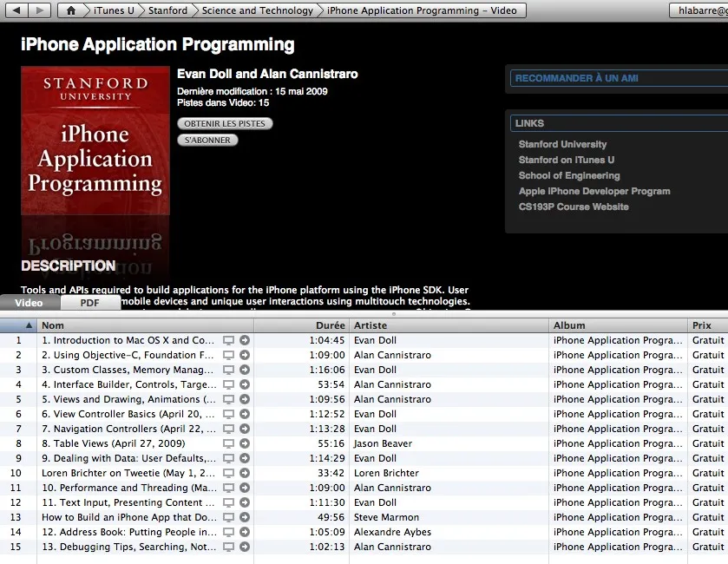The width and height of the screenshot is (728, 564).
Task: Sort tracks by the Artiste column header
Action: coord(449,325)
